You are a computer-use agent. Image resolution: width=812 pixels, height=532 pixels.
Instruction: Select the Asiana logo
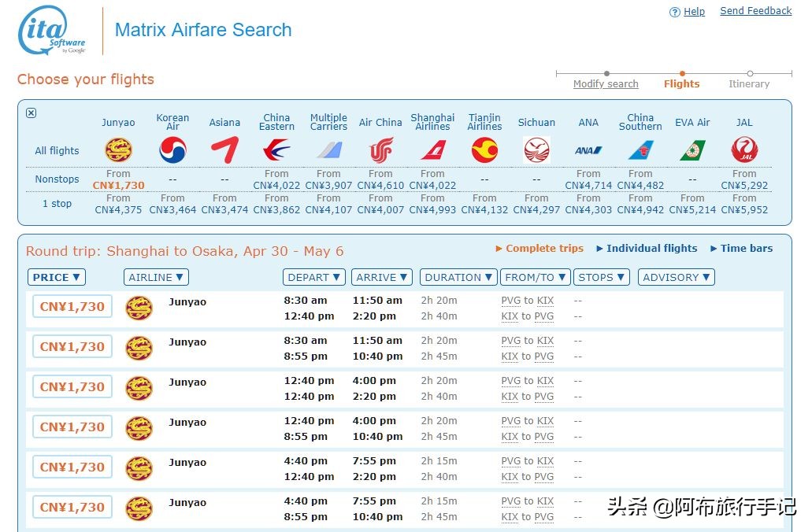pos(224,150)
